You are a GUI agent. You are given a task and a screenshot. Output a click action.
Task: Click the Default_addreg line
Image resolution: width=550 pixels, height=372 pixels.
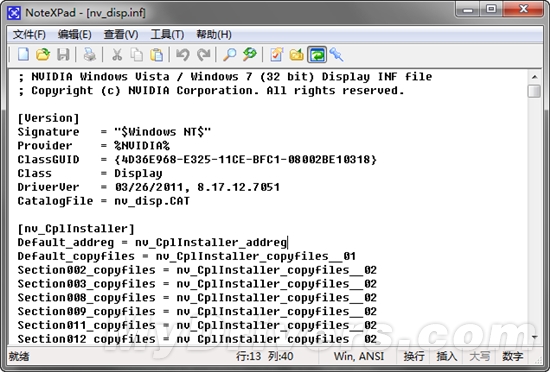(152, 242)
